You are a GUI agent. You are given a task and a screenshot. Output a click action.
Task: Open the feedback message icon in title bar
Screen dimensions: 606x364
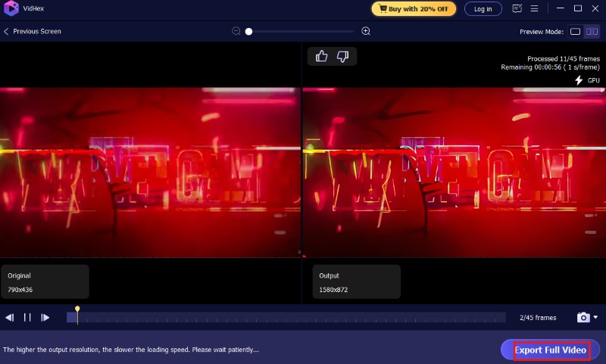pos(517,9)
